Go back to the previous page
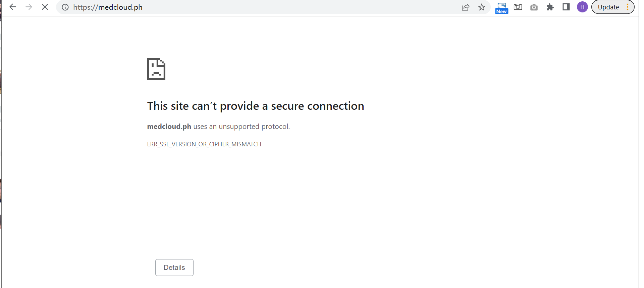This screenshot has height=288, width=644. pos(13,7)
